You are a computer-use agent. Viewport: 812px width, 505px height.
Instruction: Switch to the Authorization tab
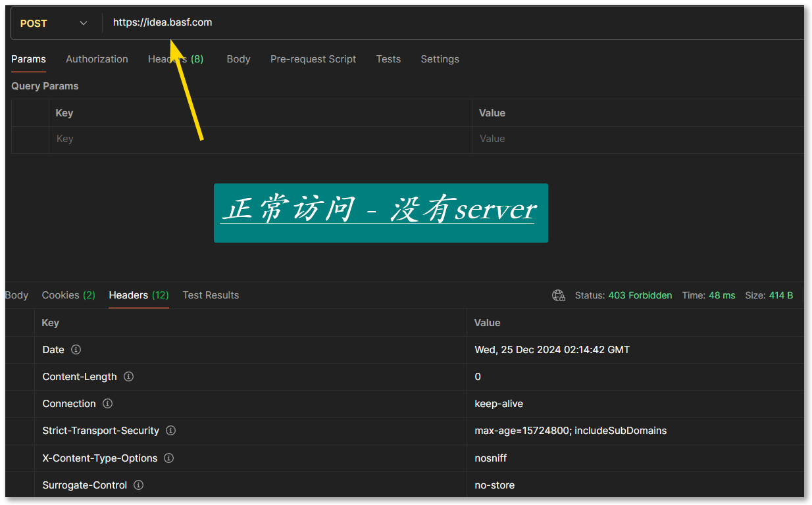point(97,59)
